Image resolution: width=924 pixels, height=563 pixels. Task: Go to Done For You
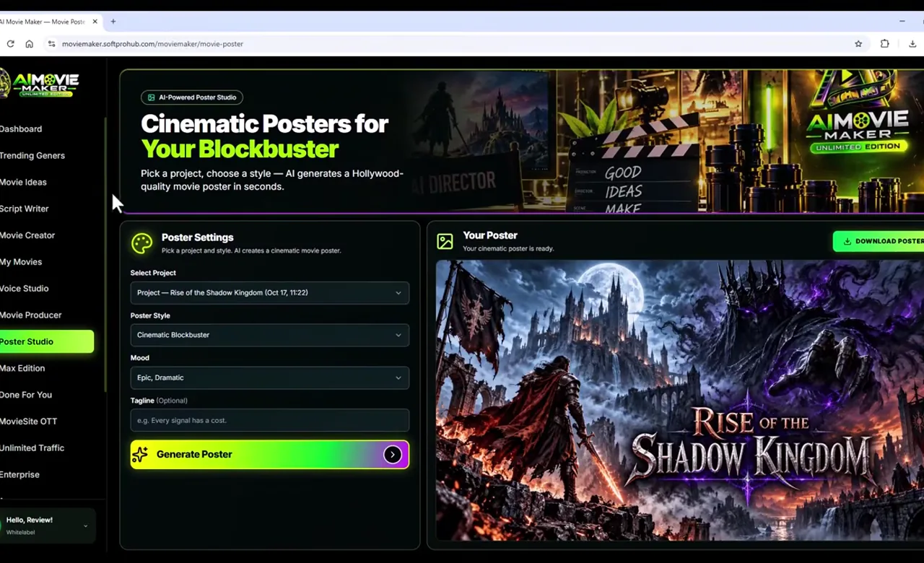tap(26, 395)
